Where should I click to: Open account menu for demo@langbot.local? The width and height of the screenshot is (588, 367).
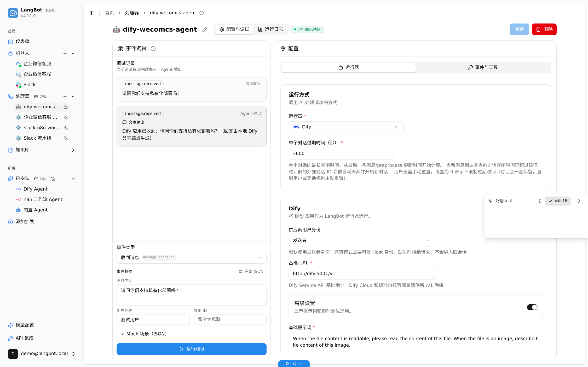coord(42,354)
